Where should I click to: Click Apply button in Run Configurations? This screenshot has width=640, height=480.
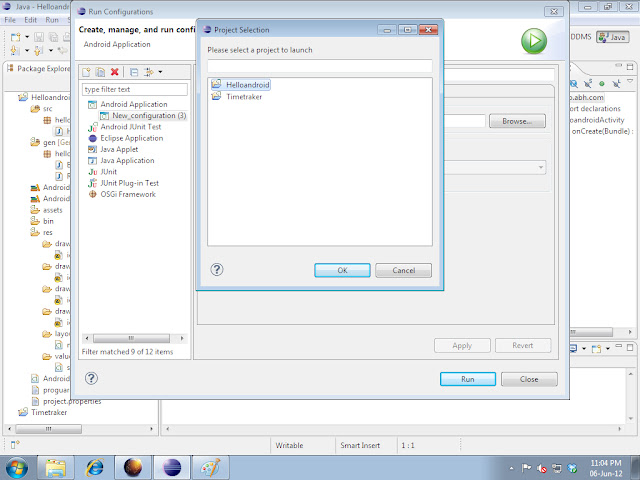[462, 346]
